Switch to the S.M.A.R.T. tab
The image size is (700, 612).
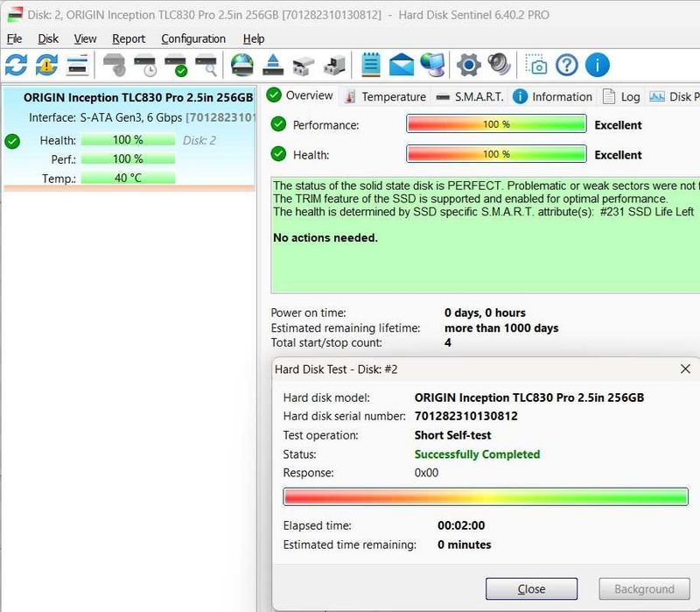[470, 96]
